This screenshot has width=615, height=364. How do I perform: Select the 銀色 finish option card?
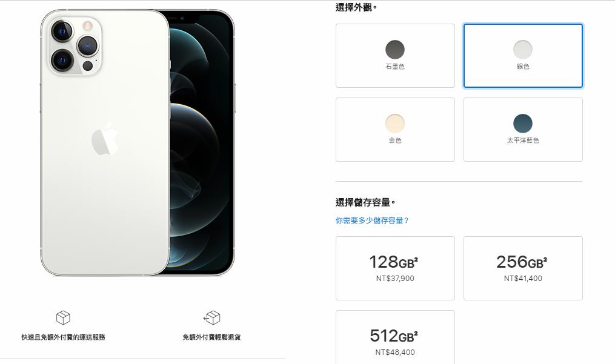[524, 56]
